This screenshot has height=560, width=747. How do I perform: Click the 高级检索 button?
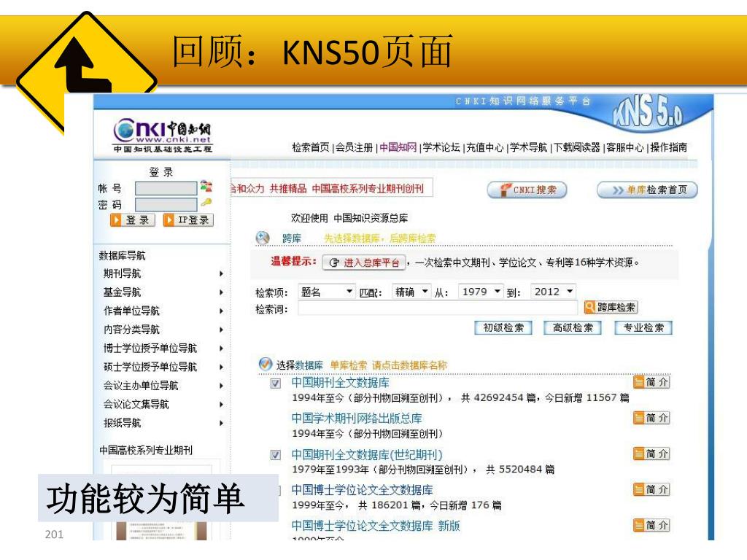pos(573,328)
